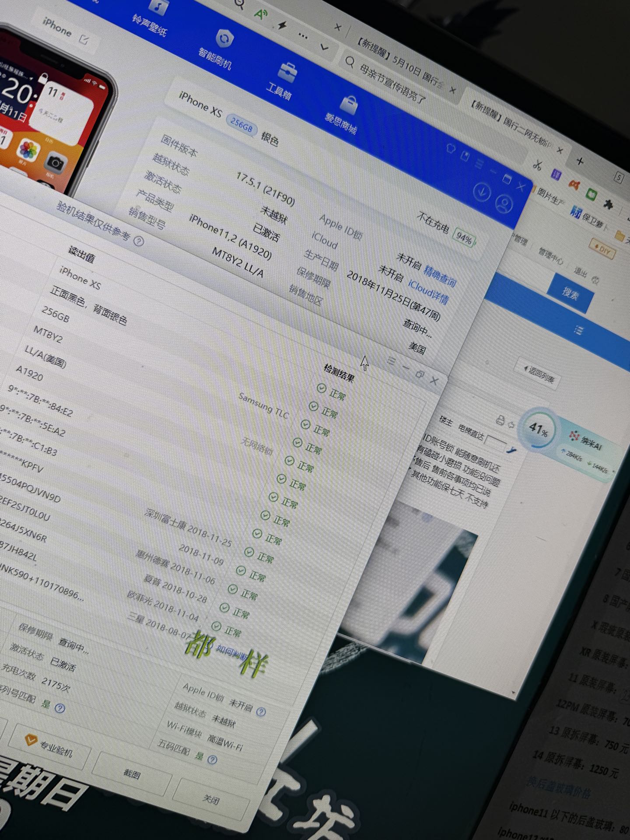Click the bookmark icon in blue title bar
The width and height of the screenshot is (630, 840).
(465, 155)
